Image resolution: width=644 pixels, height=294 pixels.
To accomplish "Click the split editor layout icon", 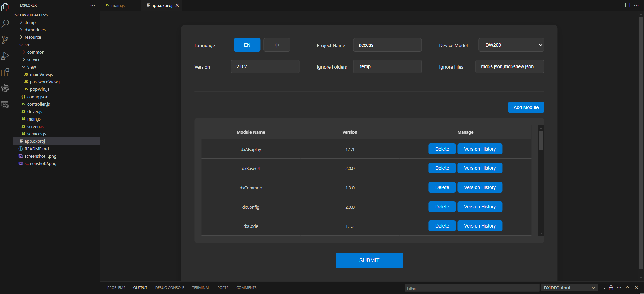I will point(627,5).
